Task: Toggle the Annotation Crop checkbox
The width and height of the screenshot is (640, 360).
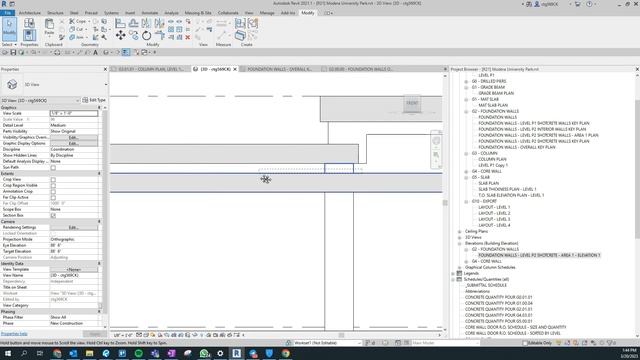Action: pyautogui.click(x=53, y=191)
